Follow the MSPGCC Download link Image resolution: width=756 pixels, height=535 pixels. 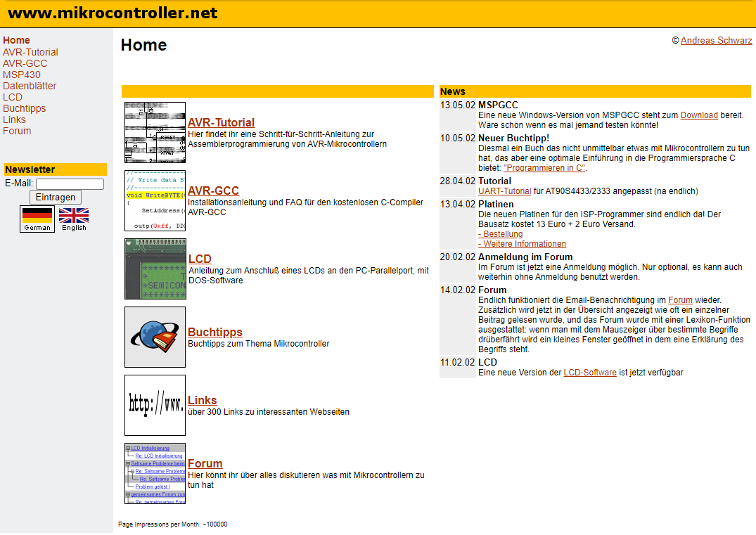[698, 115]
